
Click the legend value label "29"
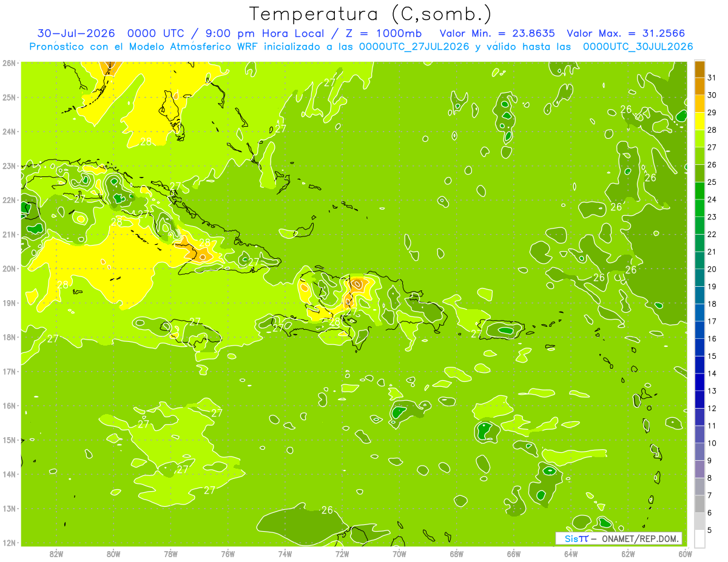[712, 112]
